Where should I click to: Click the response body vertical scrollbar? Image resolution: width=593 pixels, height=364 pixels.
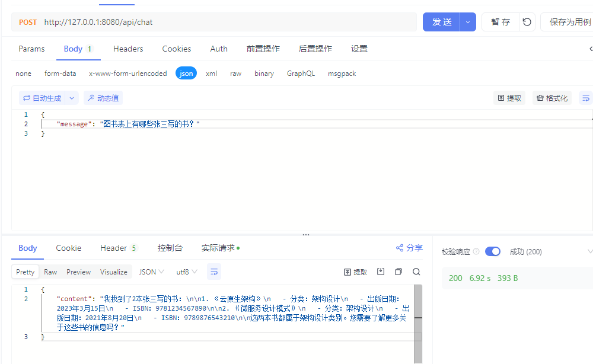point(418,324)
